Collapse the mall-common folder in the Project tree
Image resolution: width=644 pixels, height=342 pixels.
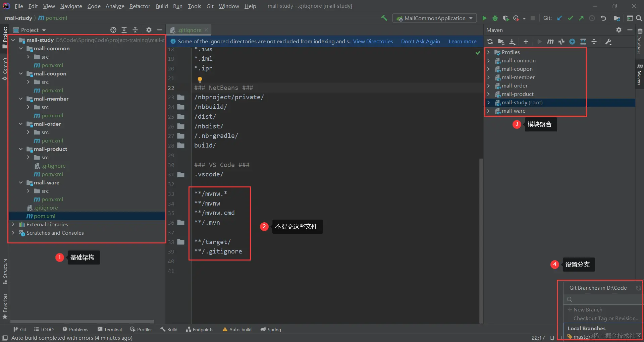point(21,48)
